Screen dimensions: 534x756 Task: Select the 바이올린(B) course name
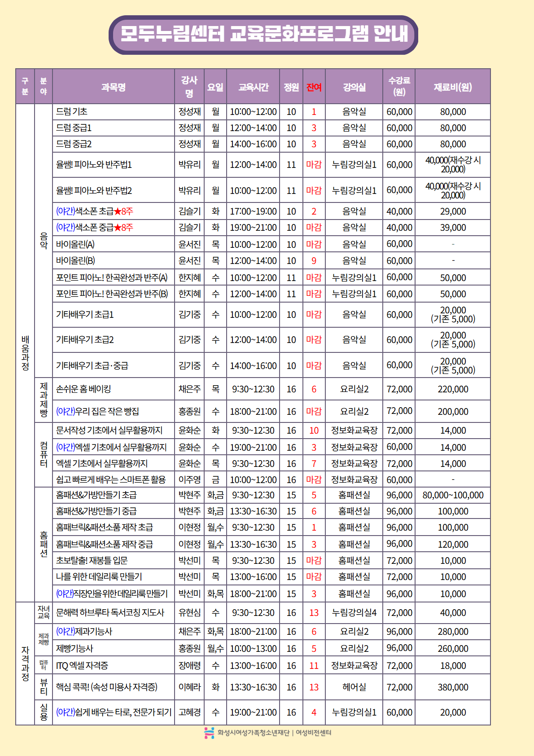tap(75, 261)
